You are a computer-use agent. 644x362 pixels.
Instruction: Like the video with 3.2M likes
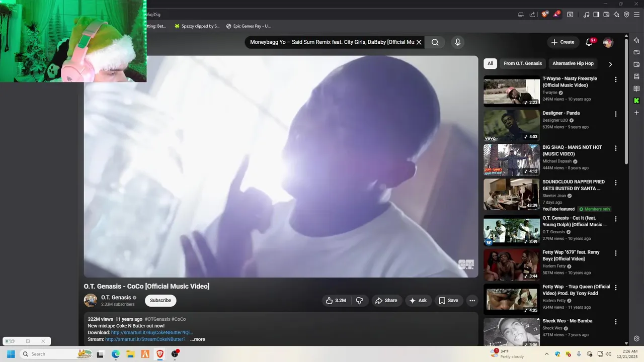click(x=336, y=301)
